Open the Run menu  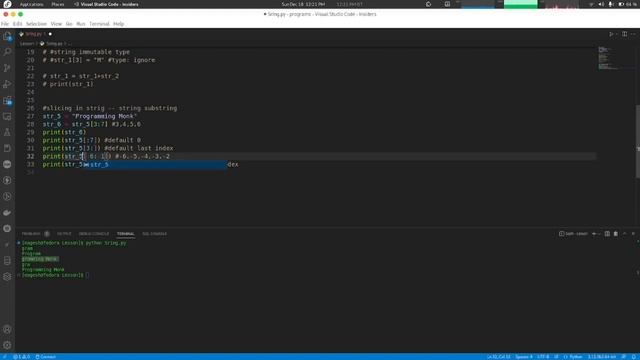[x=81, y=24]
